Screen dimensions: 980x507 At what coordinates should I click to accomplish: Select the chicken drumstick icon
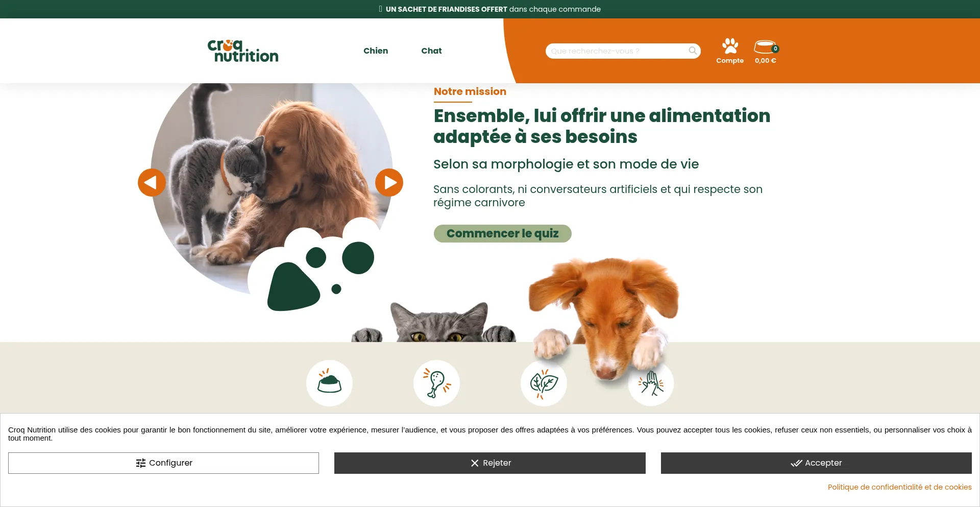[x=436, y=383]
